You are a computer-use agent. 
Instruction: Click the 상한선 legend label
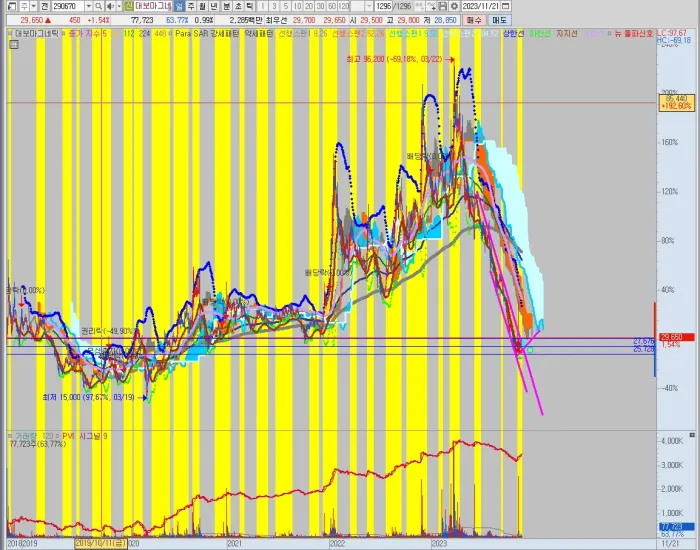(513, 33)
